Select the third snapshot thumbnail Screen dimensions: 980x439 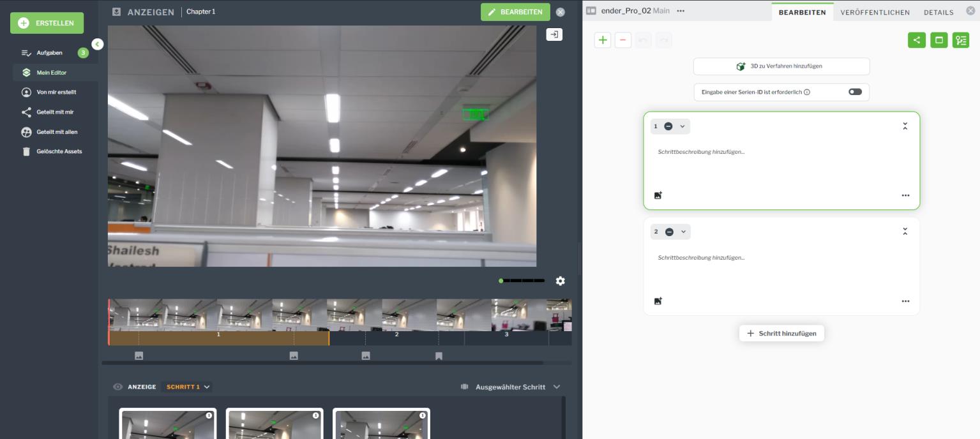coord(381,424)
